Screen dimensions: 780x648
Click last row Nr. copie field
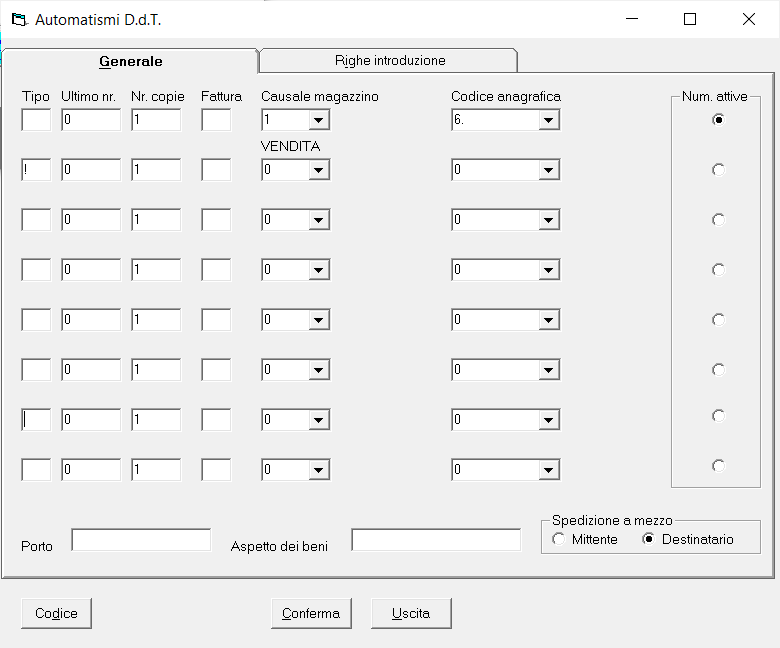coord(156,470)
